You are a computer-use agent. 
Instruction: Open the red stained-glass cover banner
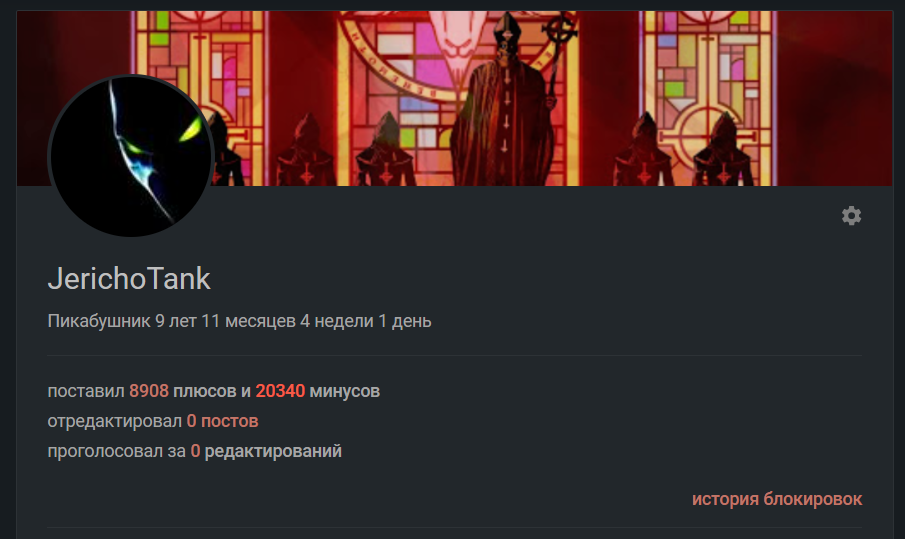(x=455, y=98)
